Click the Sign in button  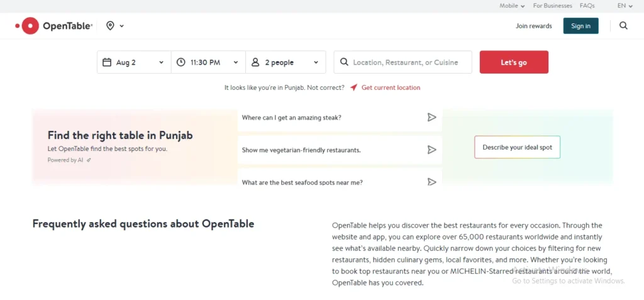(x=580, y=26)
